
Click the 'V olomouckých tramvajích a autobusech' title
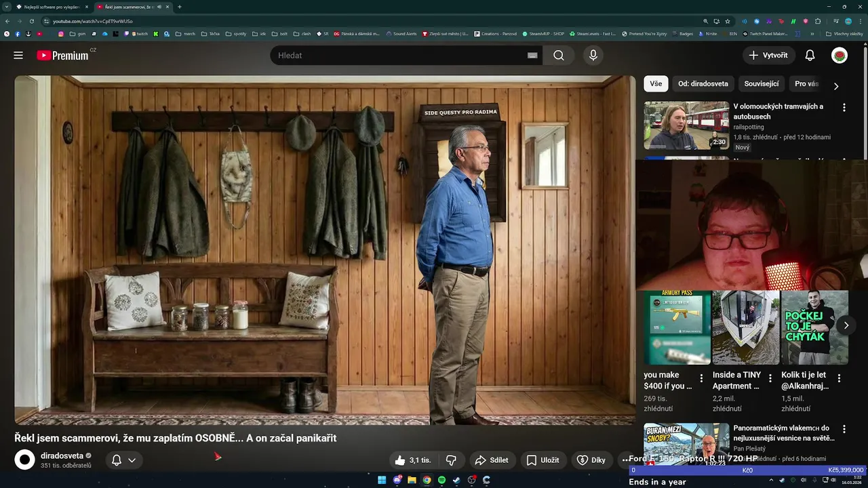(x=778, y=111)
